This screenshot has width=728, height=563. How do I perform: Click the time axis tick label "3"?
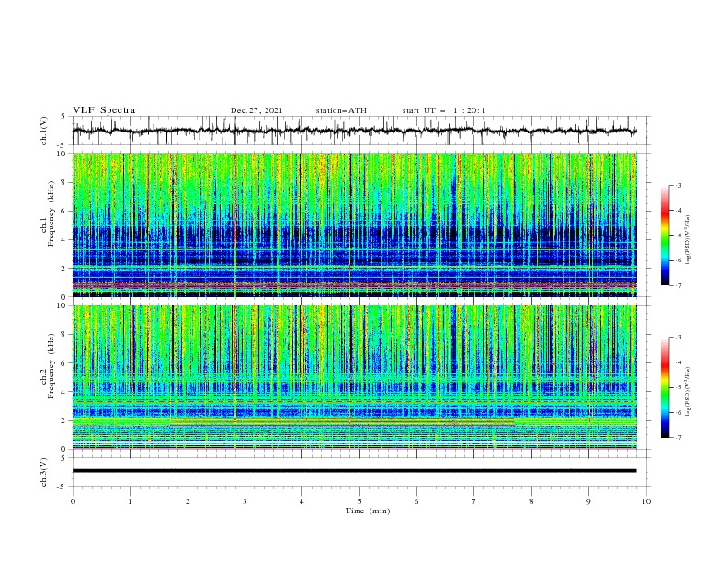pos(245,501)
